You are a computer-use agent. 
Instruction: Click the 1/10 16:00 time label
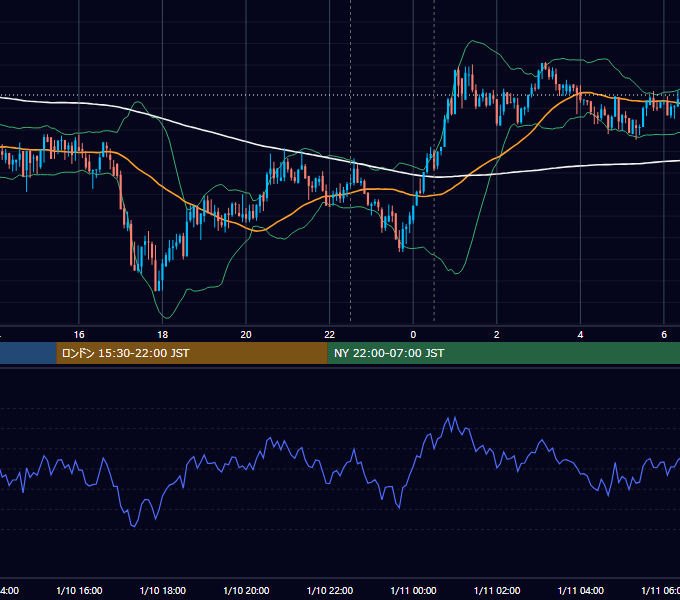79,590
